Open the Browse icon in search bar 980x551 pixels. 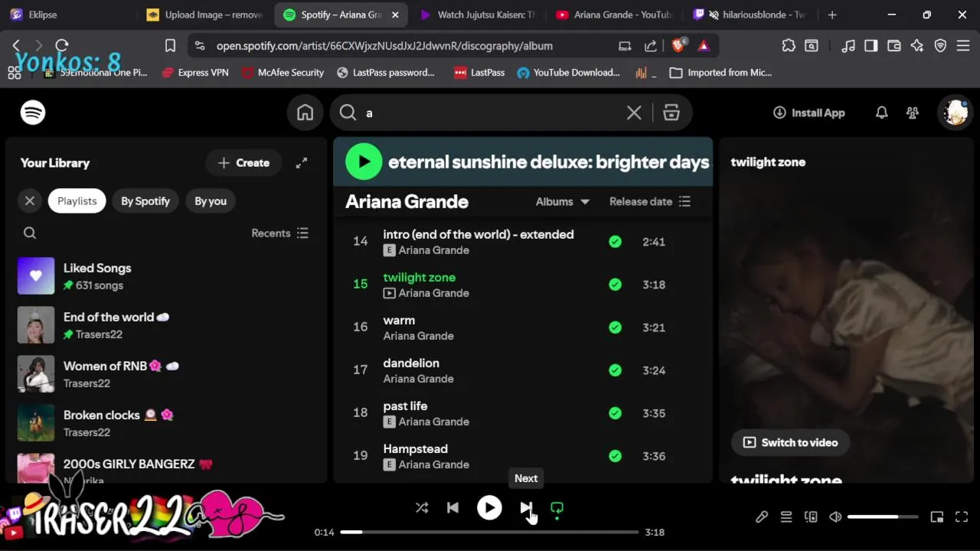click(671, 112)
